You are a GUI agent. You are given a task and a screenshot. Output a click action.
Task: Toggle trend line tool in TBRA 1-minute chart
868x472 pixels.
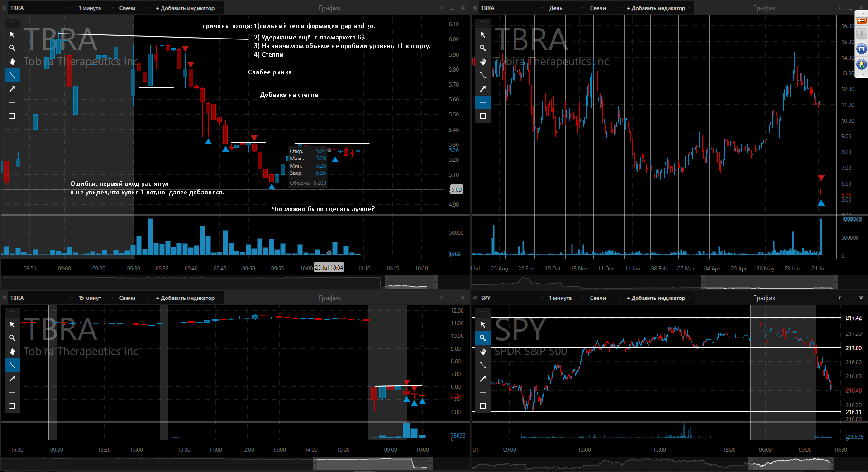click(x=12, y=75)
